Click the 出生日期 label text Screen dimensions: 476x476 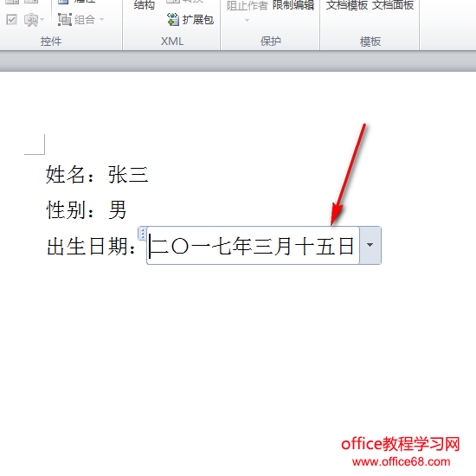pyautogui.click(x=87, y=246)
